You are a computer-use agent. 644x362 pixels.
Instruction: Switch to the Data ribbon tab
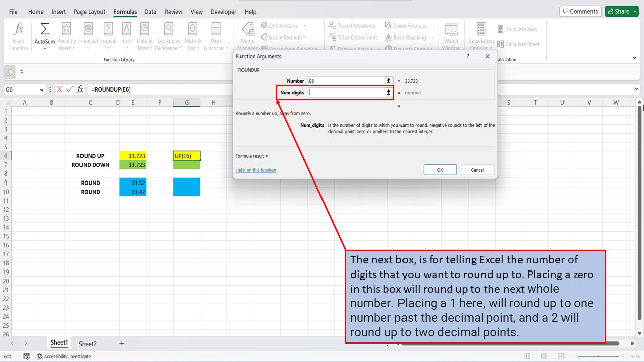pos(150,11)
